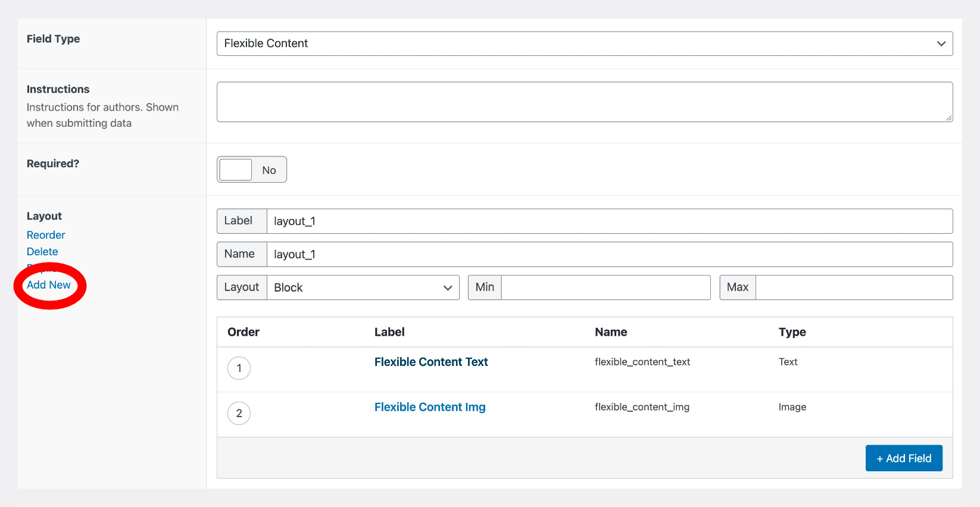Open the Field Type dropdown
Image resolution: width=980 pixels, height=507 pixels.
[584, 43]
